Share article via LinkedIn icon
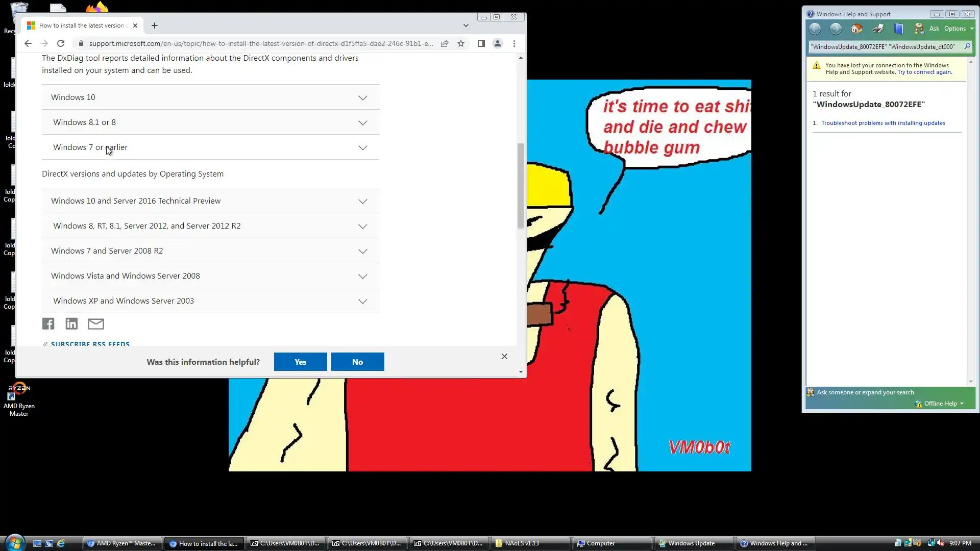This screenshot has width=980, height=551. [71, 323]
